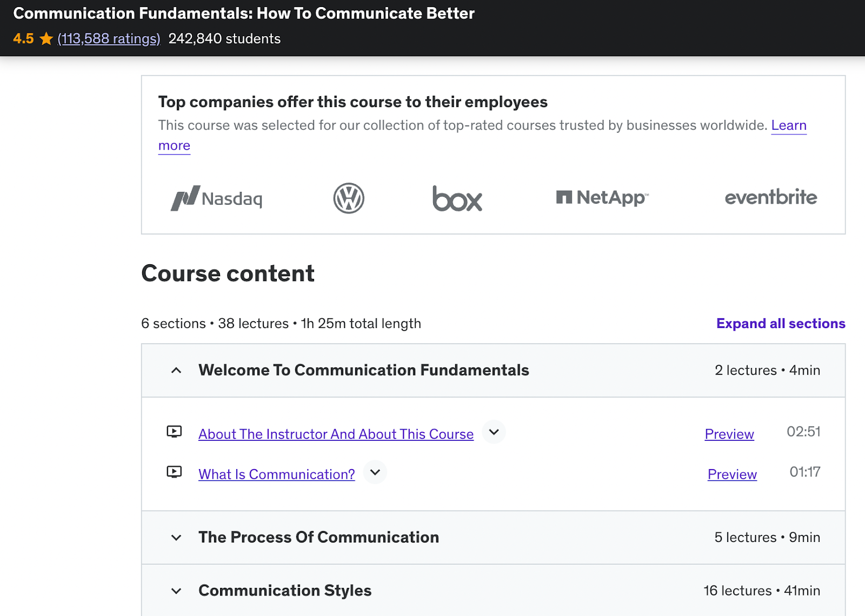This screenshot has height=616, width=865.
Task: Open the description dropdown for About The Instructor
Action: click(493, 432)
